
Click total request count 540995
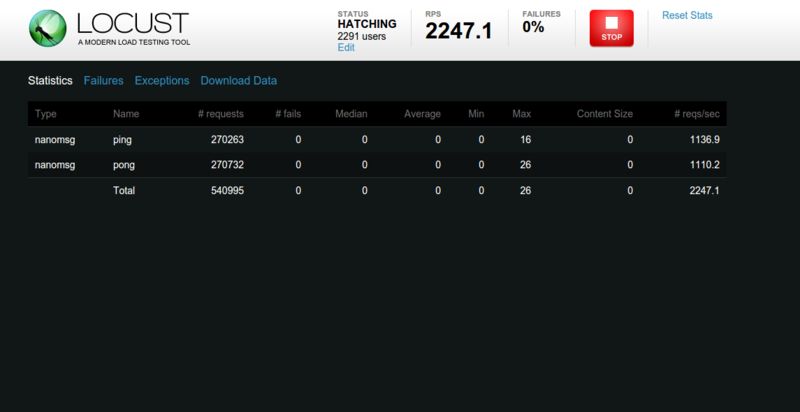(x=228, y=191)
